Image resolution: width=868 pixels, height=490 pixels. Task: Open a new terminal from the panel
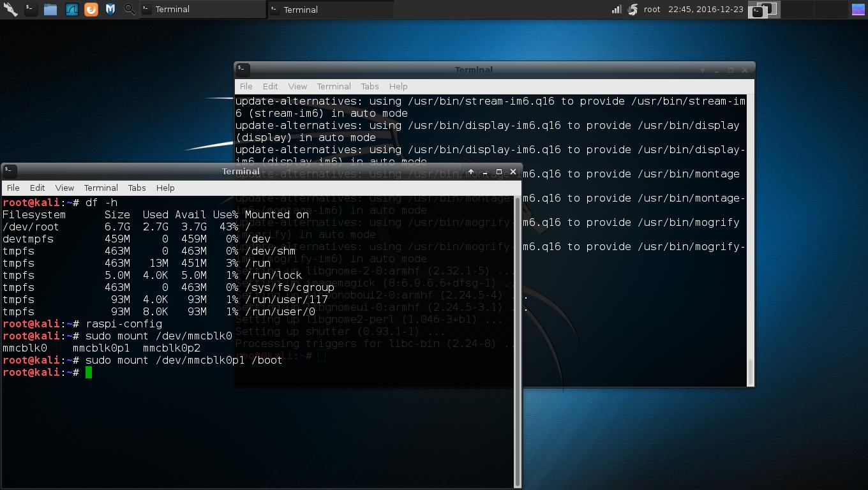pyautogui.click(x=31, y=9)
